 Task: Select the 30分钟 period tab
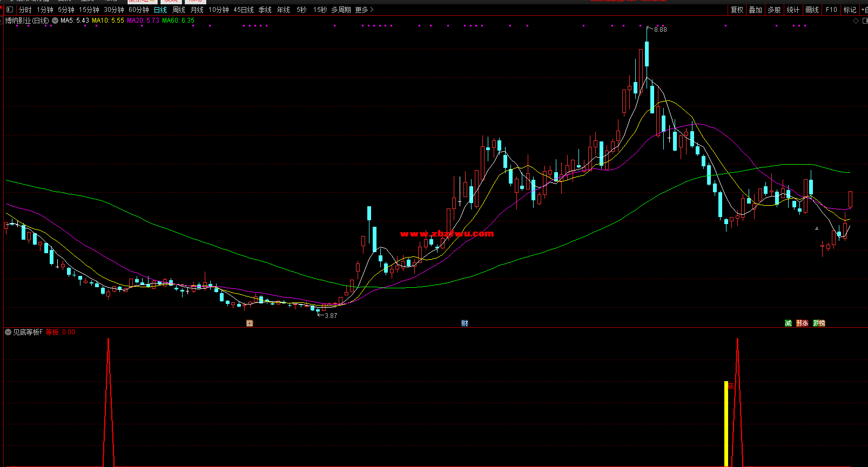click(x=114, y=10)
